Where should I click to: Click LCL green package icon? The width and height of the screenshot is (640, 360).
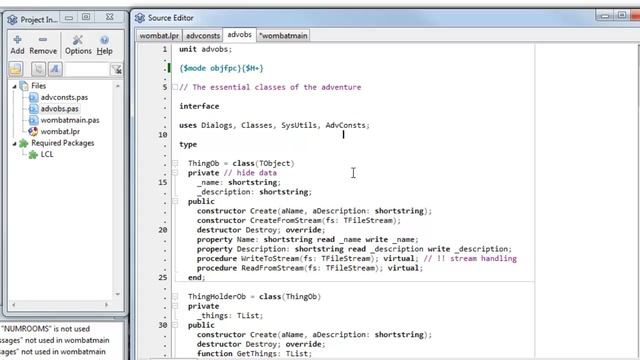[33, 154]
